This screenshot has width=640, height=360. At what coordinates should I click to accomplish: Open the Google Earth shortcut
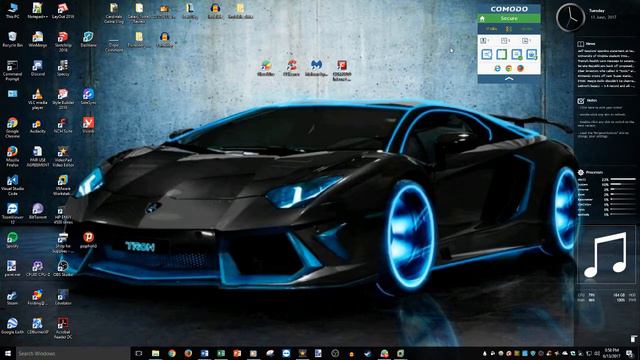[x=12, y=326]
